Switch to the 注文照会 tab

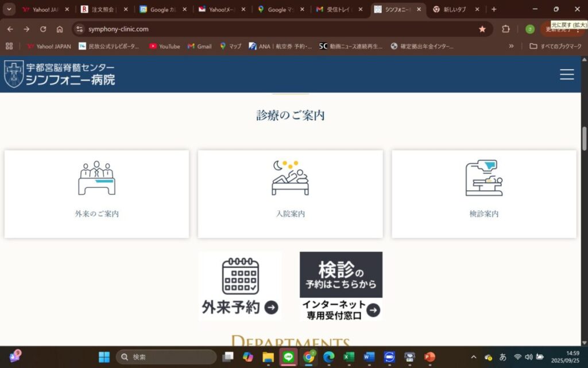101,9
